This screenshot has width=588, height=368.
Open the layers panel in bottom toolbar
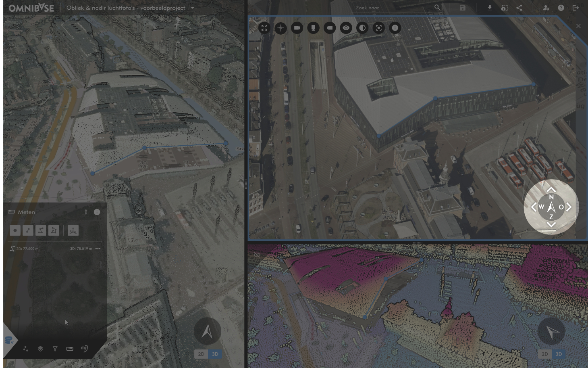(x=40, y=349)
